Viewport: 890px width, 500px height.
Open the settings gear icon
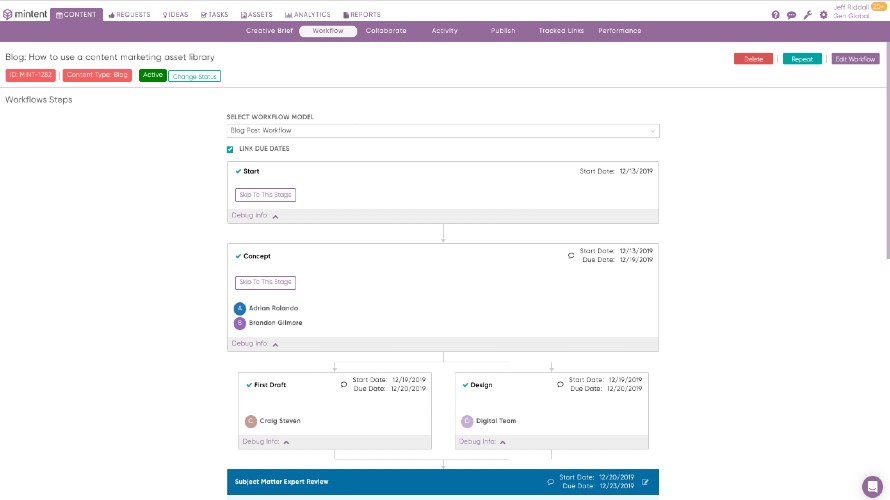click(x=823, y=15)
